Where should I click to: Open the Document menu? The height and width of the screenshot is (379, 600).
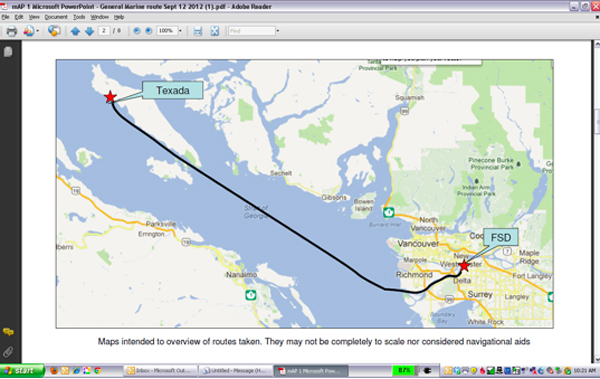(x=56, y=17)
